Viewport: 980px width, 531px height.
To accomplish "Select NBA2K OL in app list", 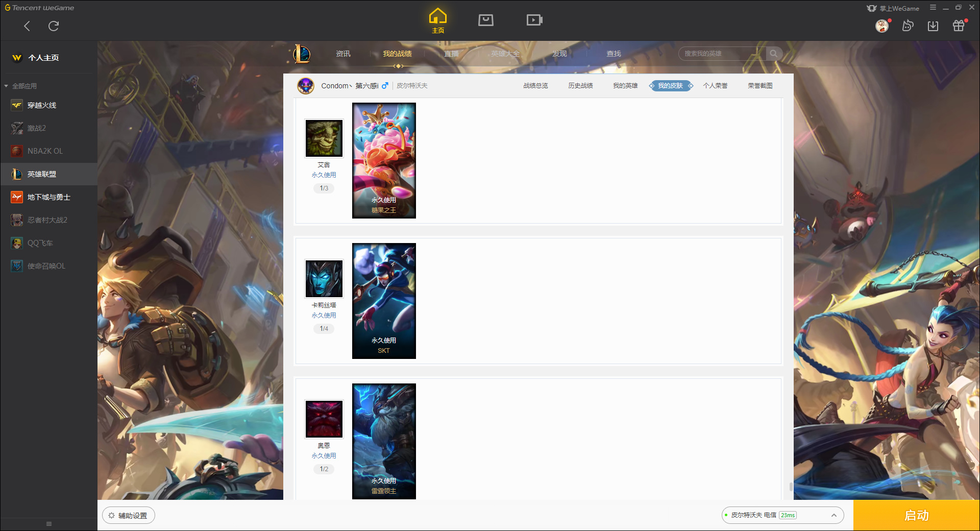I will (x=48, y=151).
